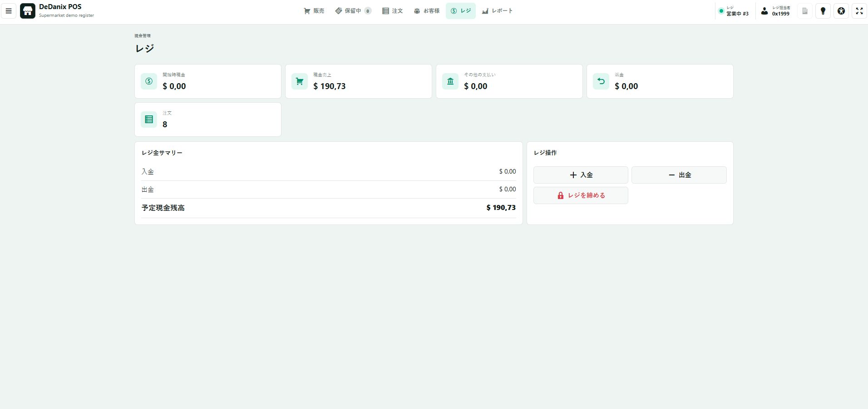Click the 予定現金残高 label

coord(163,208)
